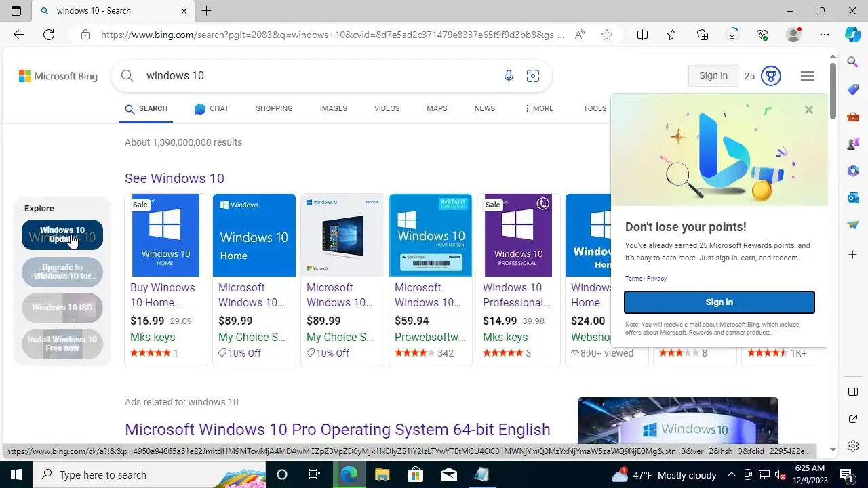Select Upgrade to Windows 10 explore chip

[x=62, y=272]
